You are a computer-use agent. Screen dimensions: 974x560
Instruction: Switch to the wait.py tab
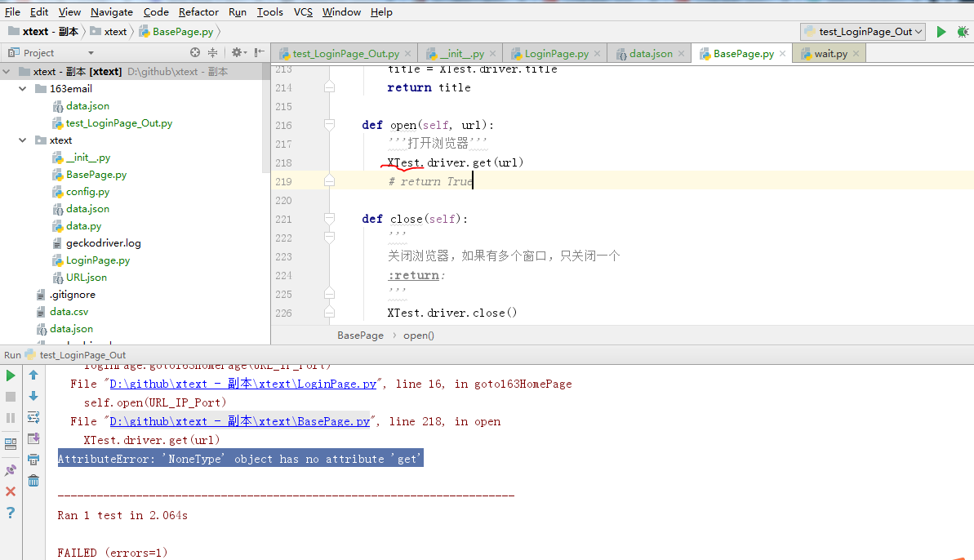pyautogui.click(x=830, y=54)
